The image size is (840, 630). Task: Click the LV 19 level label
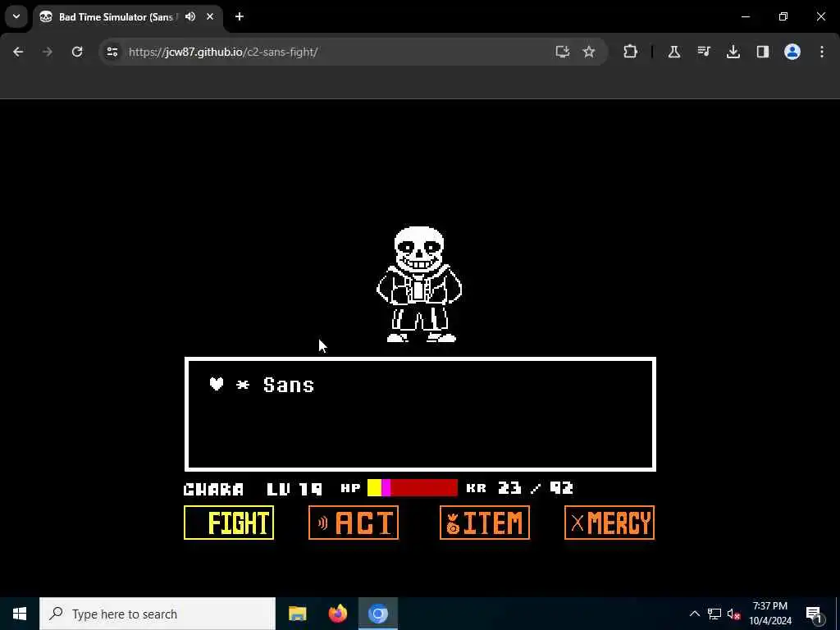(294, 489)
